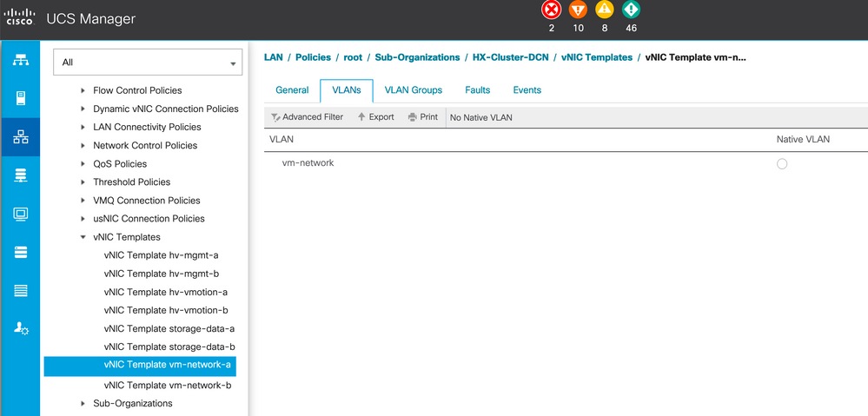Expand Network Control Policies
The height and width of the screenshot is (416, 868).
click(83, 145)
